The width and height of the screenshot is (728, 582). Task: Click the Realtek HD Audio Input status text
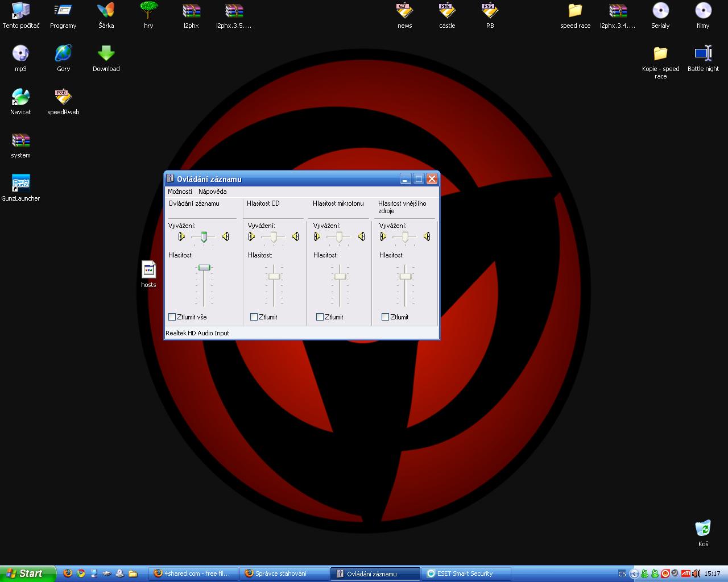197,333
